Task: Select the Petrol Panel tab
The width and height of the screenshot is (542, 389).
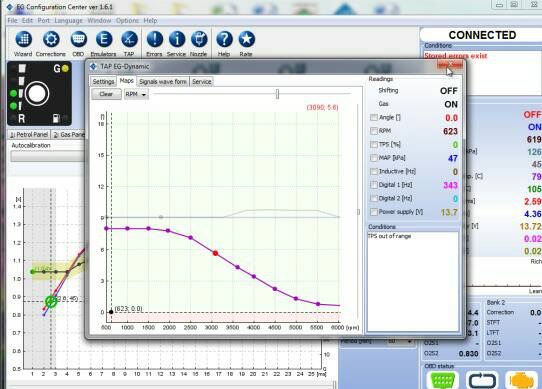Action: (x=29, y=135)
